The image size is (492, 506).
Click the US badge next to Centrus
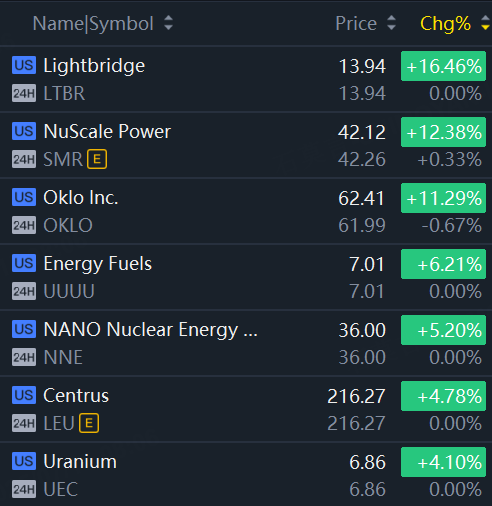24,395
